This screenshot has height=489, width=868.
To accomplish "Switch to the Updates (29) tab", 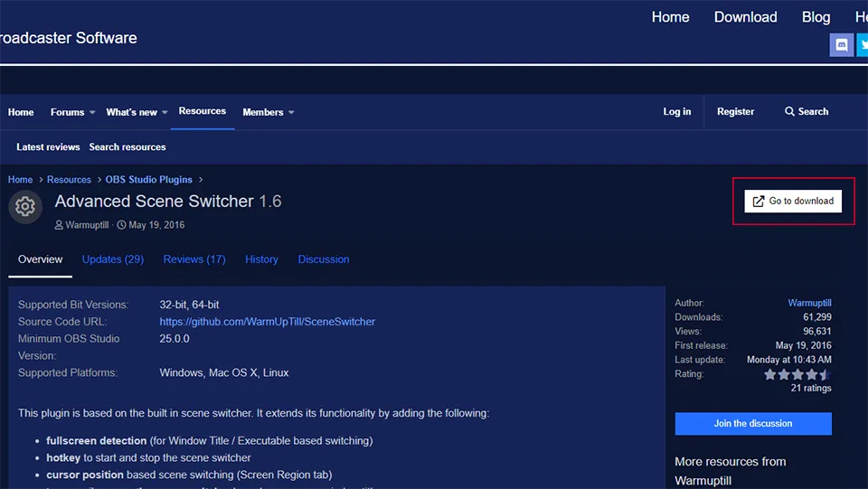I will pos(113,259).
